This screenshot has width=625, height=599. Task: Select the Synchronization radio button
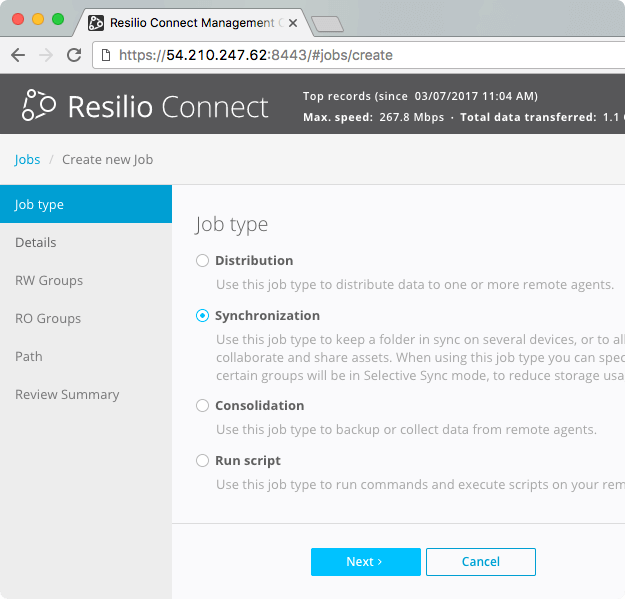pos(202,316)
